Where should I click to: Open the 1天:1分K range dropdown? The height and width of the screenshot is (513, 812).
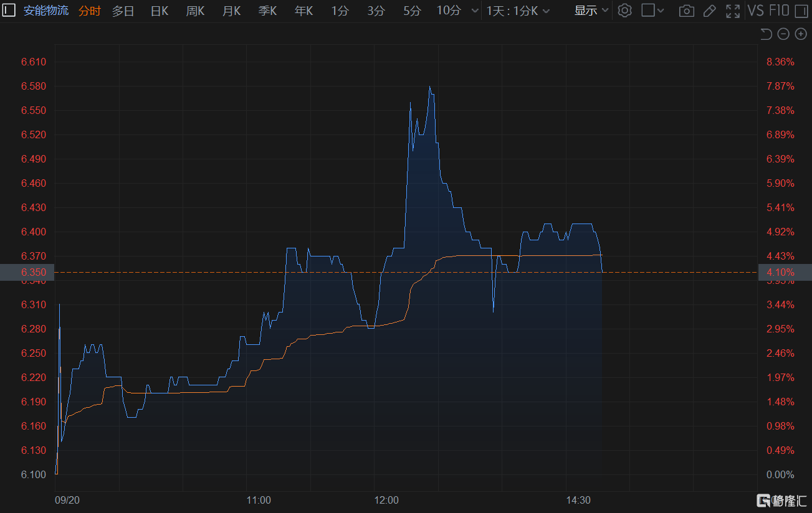click(518, 11)
